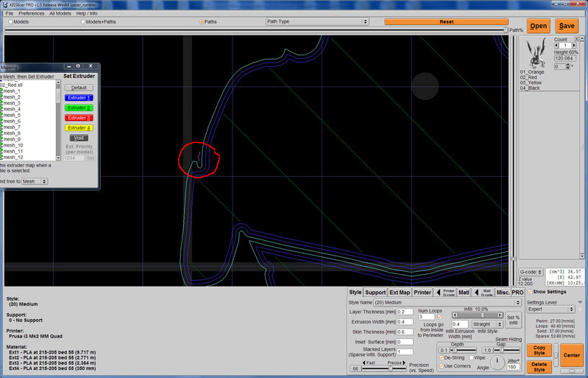Viewport: 588px width, 378px height.
Task: Click the infill slider right arrow
Action: point(500,315)
